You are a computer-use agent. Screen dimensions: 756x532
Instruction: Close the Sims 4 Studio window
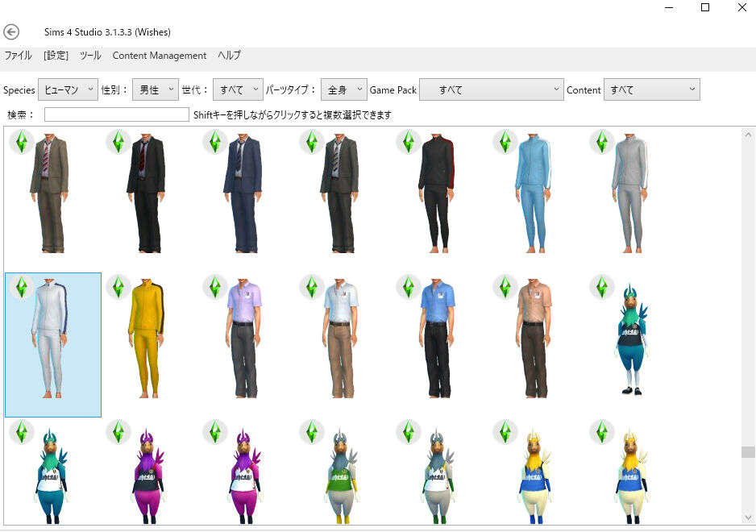pos(742,7)
